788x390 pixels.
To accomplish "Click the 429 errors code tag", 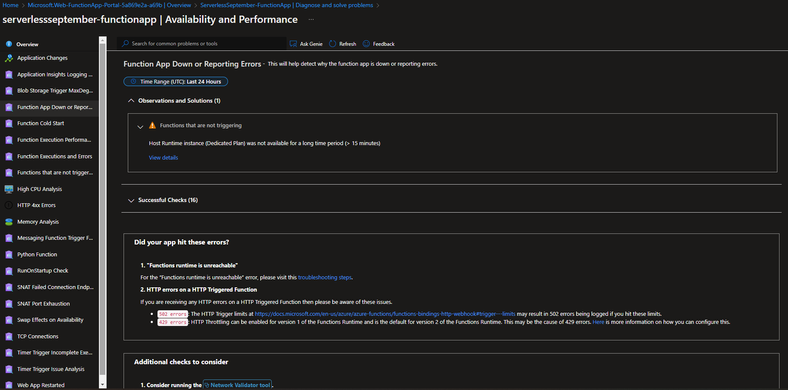I will (173, 322).
